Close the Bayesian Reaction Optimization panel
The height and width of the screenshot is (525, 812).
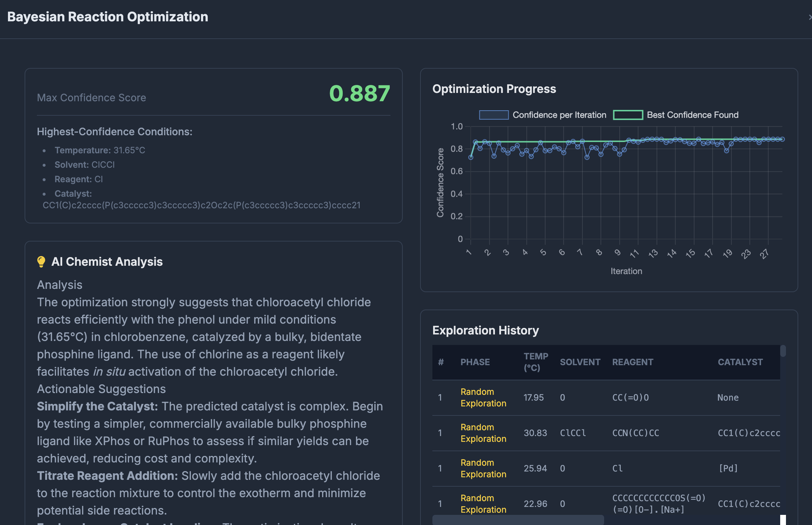(x=810, y=17)
